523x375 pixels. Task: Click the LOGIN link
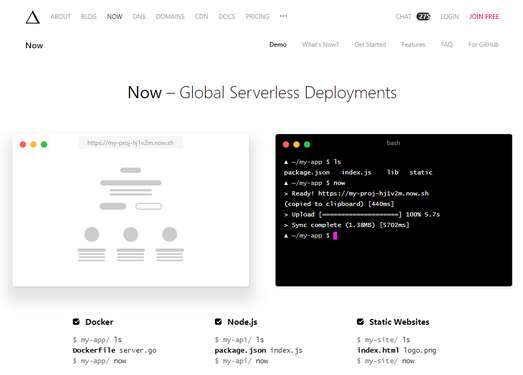pyautogui.click(x=450, y=16)
